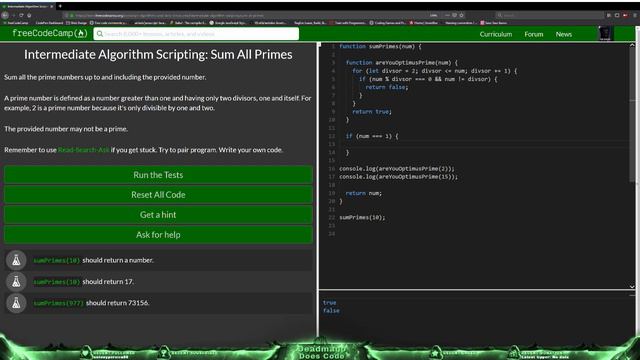Open the sidebar icon in browser toolbar
The height and width of the screenshot is (360, 640).
(617, 15)
